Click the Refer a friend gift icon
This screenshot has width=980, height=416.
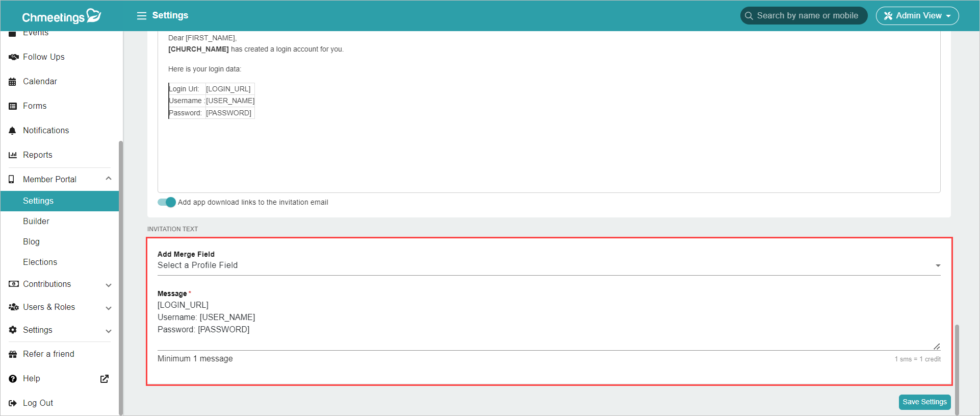[x=13, y=354]
